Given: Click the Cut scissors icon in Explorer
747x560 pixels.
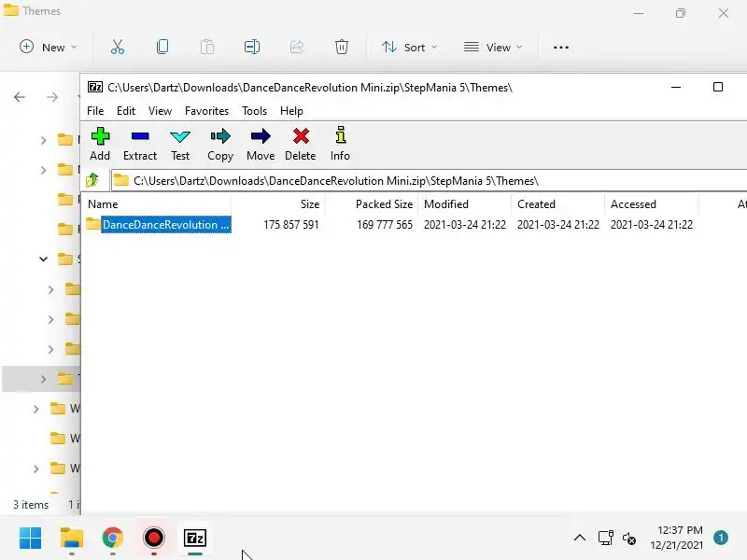Looking at the screenshot, I should tap(118, 48).
